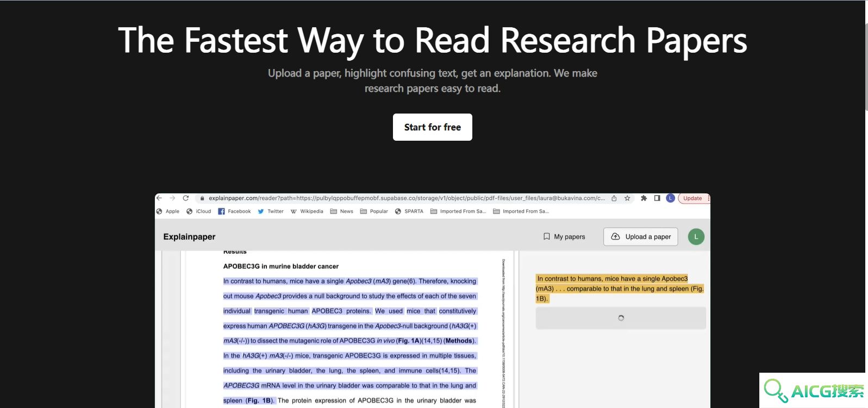Click the share icon in the address bar
868x408 pixels.
pyautogui.click(x=614, y=198)
